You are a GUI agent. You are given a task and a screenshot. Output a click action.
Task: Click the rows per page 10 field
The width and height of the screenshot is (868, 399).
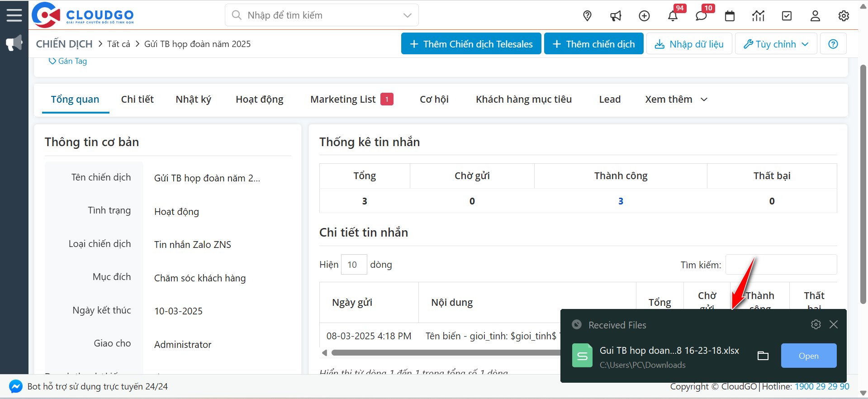[x=354, y=265]
